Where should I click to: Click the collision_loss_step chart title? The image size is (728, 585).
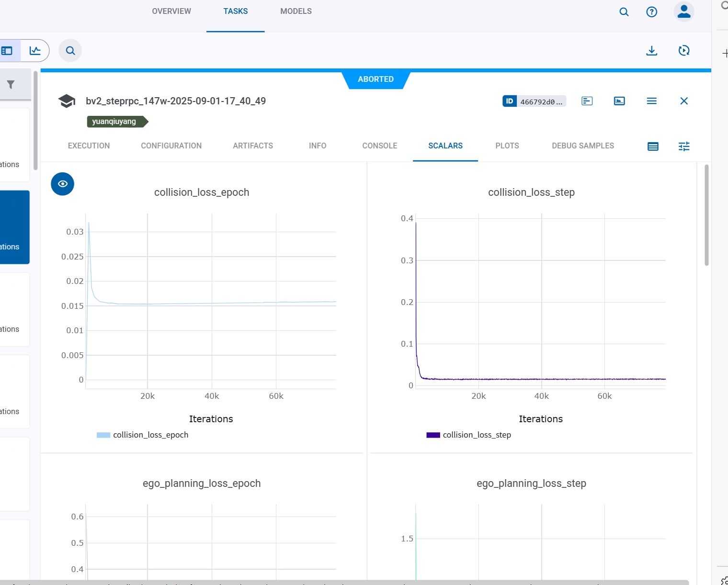pyautogui.click(x=531, y=192)
